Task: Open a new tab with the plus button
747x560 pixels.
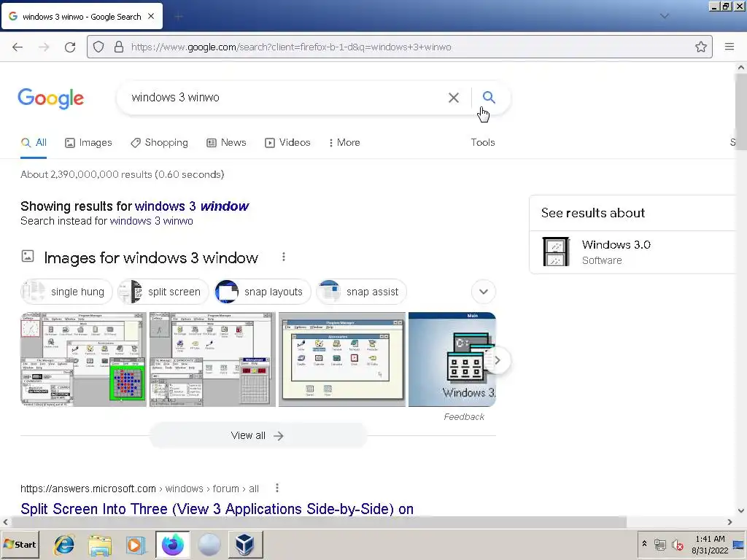Action: [x=179, y=17]
